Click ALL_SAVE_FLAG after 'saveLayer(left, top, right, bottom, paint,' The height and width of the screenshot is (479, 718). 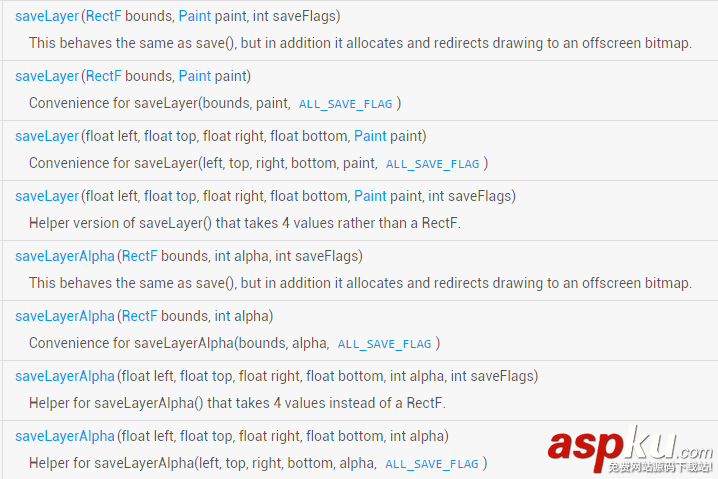tap(432, 164)
